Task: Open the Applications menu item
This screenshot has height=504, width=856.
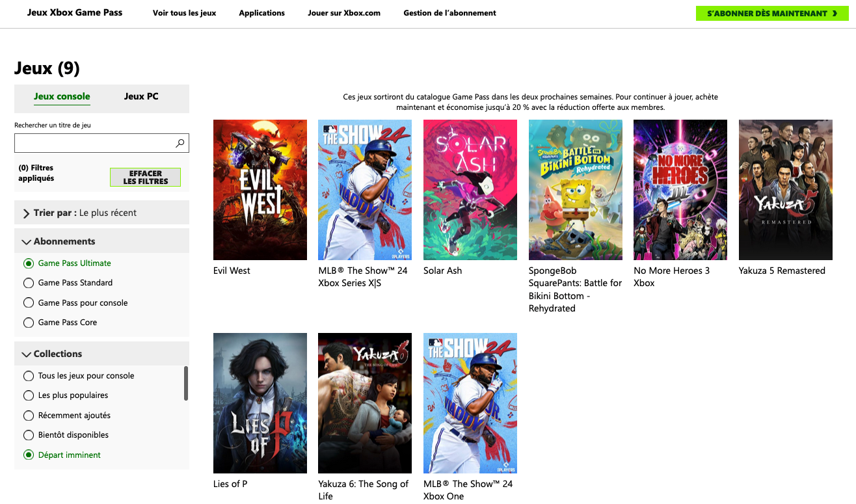Action: point(261,12)
